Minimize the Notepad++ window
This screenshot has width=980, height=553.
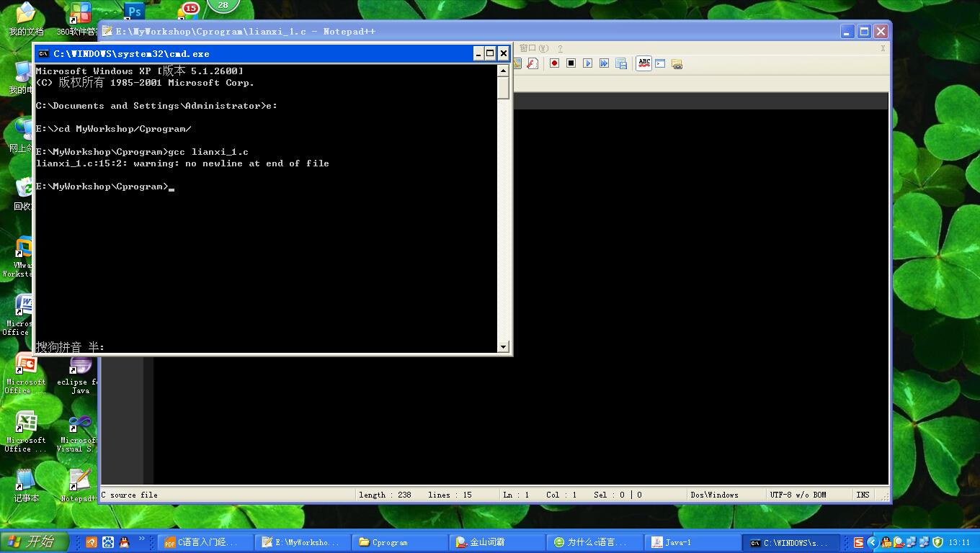tap(847, 31)
